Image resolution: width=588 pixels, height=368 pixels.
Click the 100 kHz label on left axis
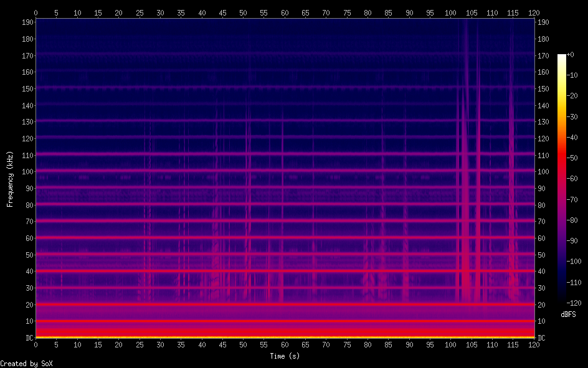[x=26, y=171]
